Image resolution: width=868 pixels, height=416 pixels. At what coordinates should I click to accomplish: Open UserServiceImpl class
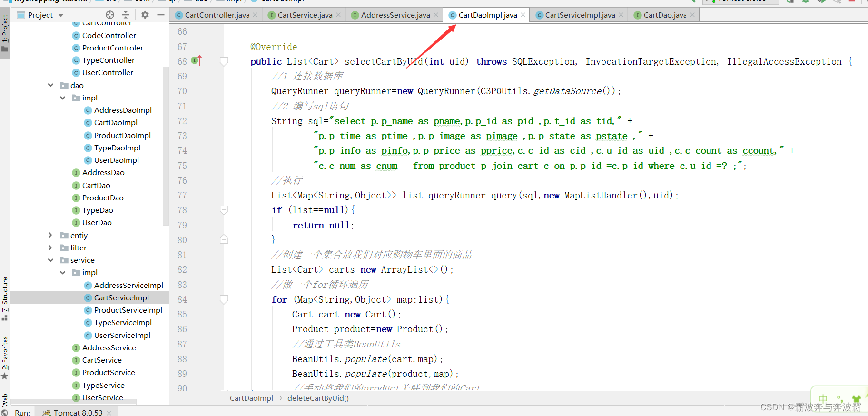pyautogui.click(x=122, y=335)
